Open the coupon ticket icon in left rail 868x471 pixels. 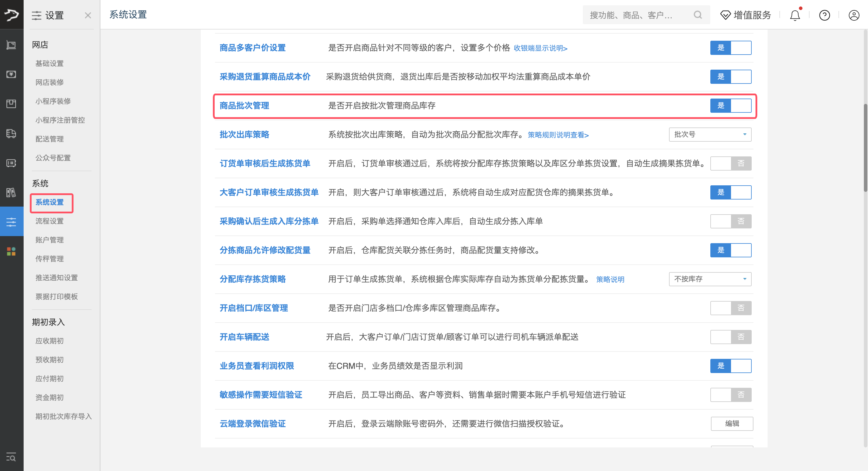(12, 163)
